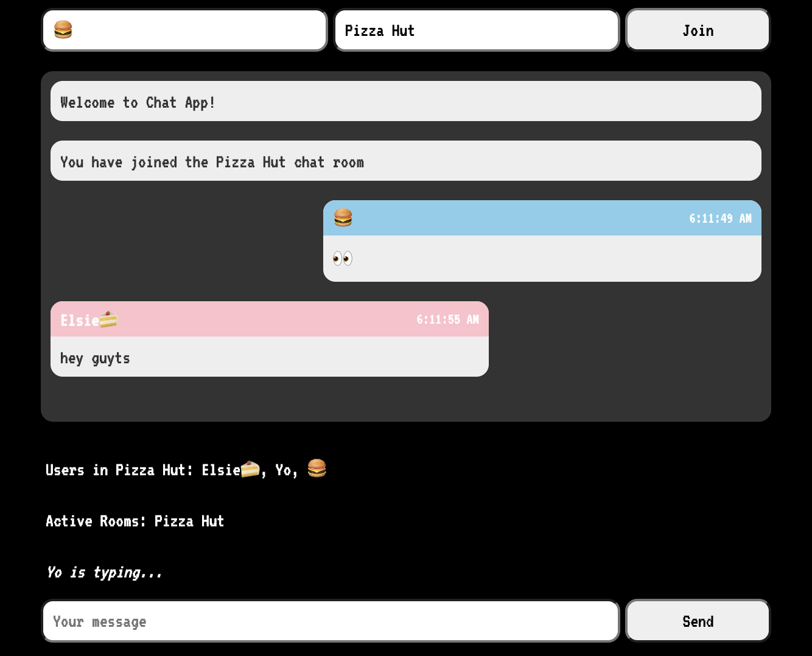This screenshot has height=656, width=812.
Task: Click the 'Your message' input field
Action: point(331,621)
